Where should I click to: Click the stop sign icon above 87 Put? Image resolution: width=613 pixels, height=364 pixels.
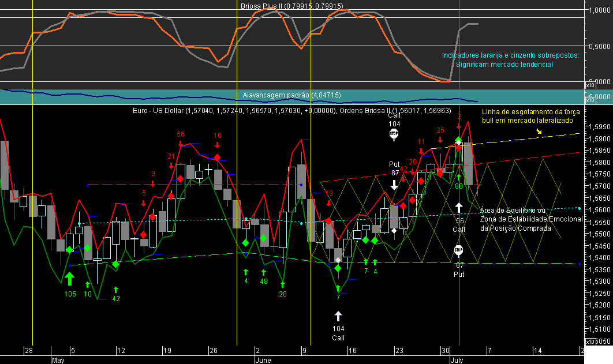point(458,250)
